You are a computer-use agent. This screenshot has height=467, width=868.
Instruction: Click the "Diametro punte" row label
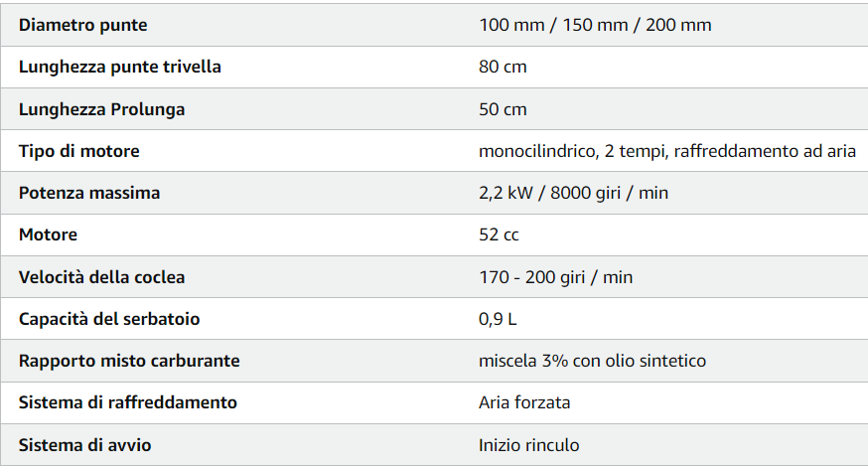[82, 25]
